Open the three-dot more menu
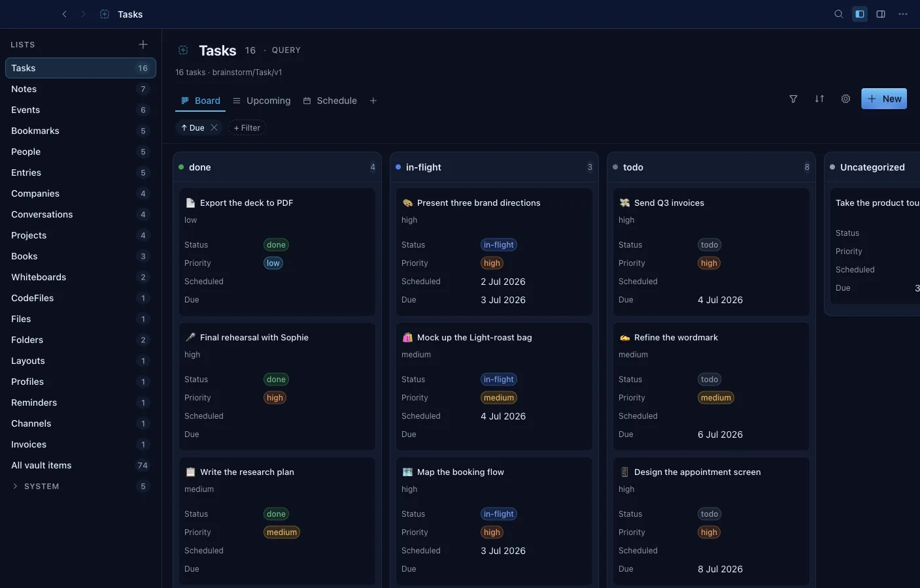Image resolution: width=920 pixels, height=588 pixels. 903,14
